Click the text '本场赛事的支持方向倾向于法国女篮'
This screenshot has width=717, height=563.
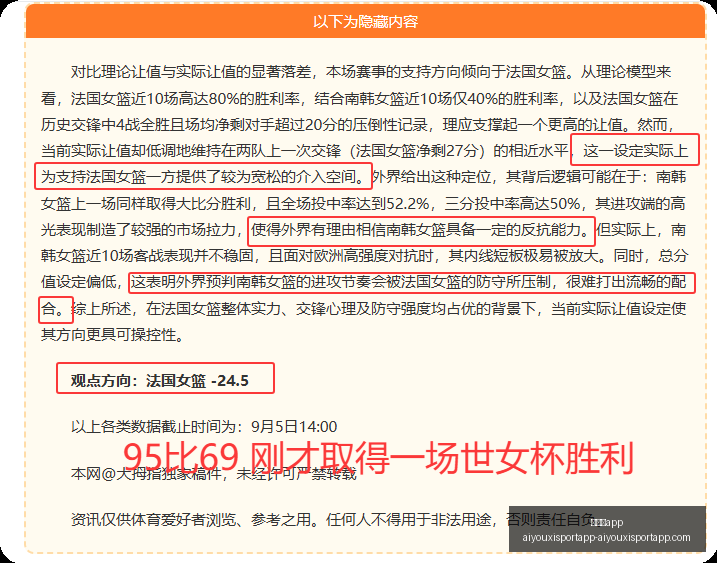[446, 72]
